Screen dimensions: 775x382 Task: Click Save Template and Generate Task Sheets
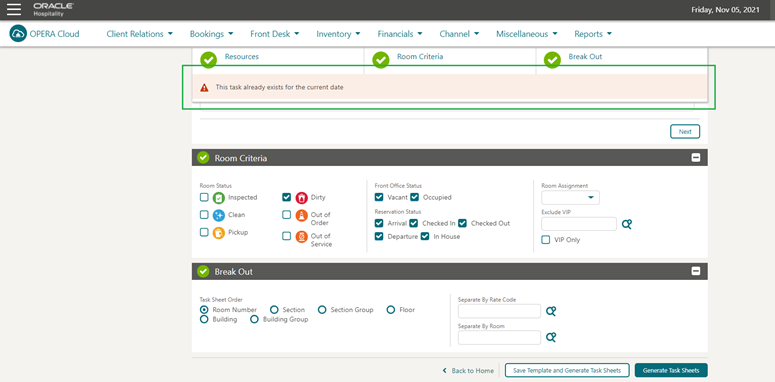click(x=567, y=370)
